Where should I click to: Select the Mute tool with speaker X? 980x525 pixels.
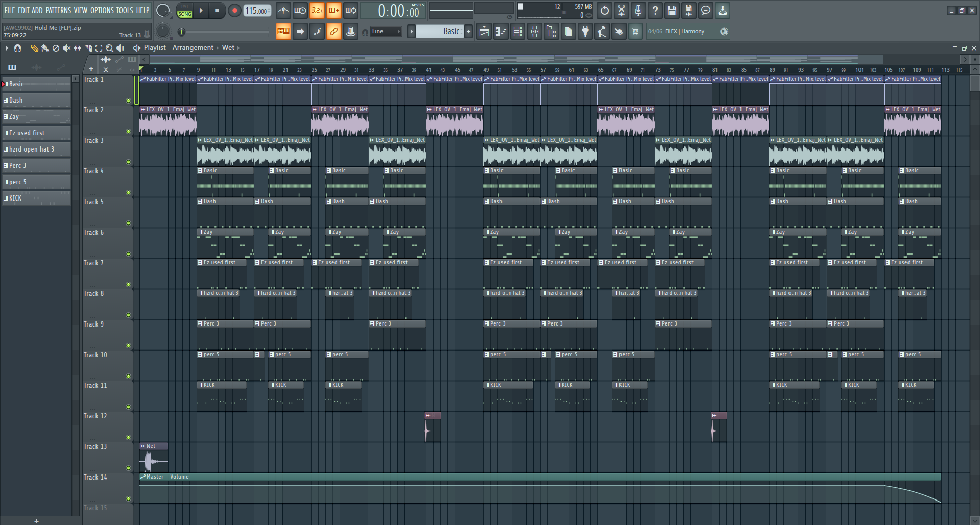click(66, 48)
